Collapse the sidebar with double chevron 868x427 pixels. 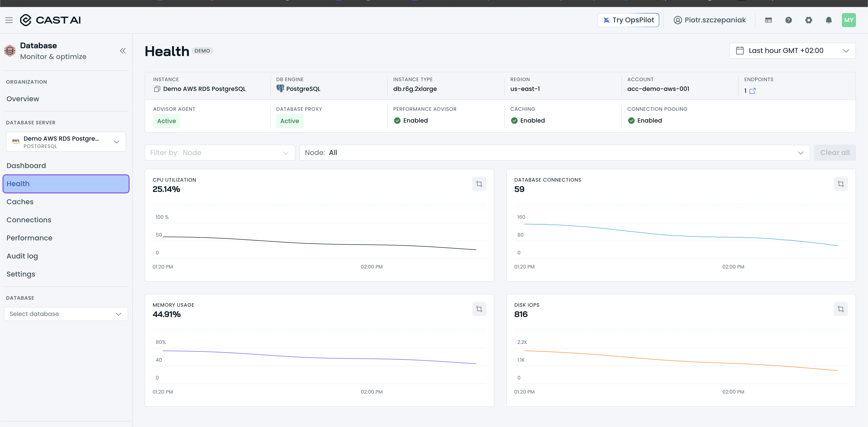pyautogui.click(x=123, y=51)
